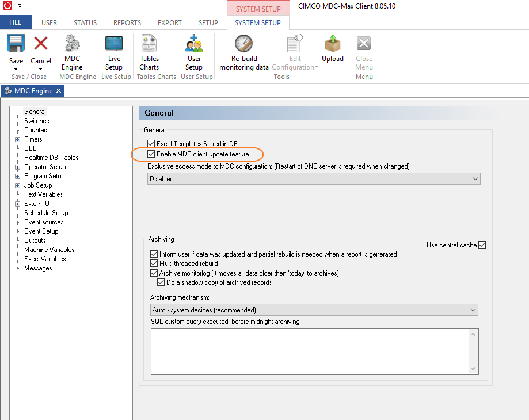Switch to the STATUS ribbon tab
The width and height of the screenshot is (529, 420).
[85, 22]
